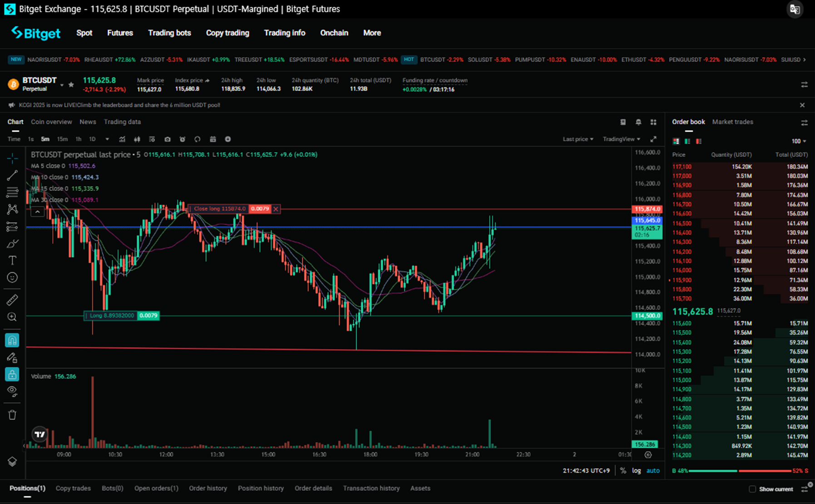Expand the ticker bar right arrow
Image resolution: width=815 pixels, height=504 pixels.
(805, 60)
